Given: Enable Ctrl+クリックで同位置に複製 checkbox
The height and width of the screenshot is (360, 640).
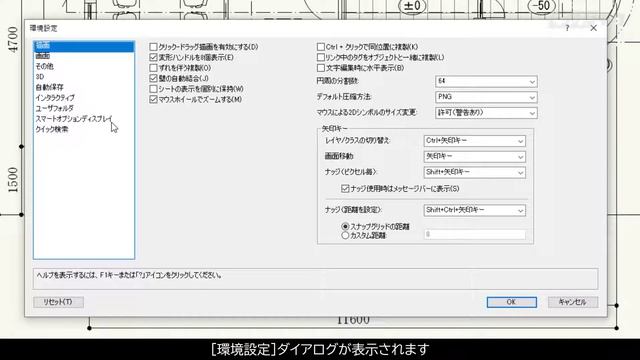Looking at the screenshot, I should pyautogui.click(x=321, y=47).
